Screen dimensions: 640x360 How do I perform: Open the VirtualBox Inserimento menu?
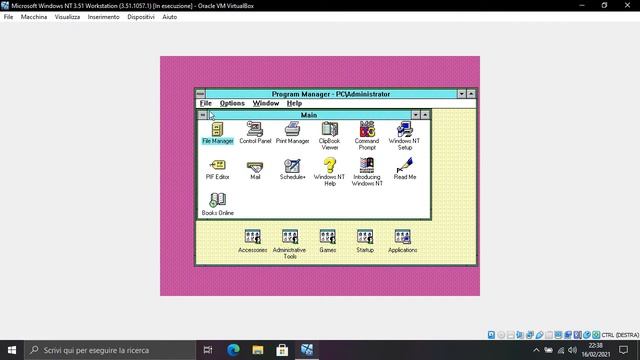pos(104,17)
